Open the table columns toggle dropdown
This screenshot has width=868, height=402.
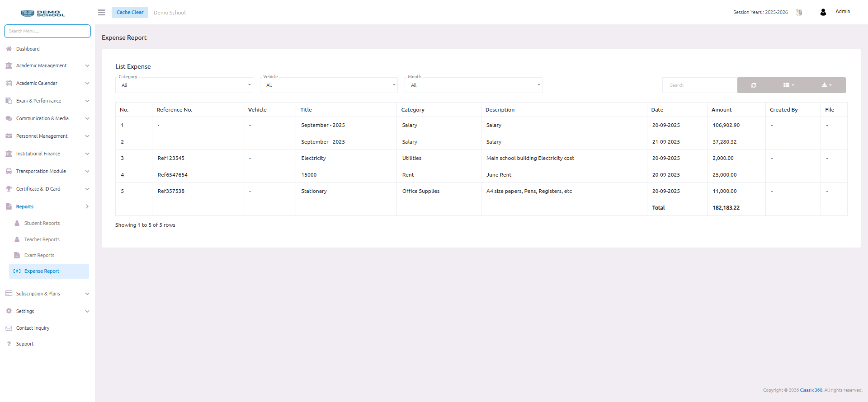click(x=789, y=85)
